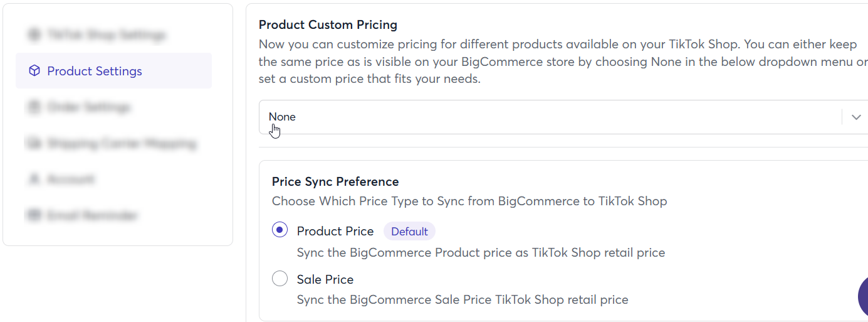This screenshot has width=868, height=322.
Task: Select the Product Price radio button
Action: tap(280, 230)
